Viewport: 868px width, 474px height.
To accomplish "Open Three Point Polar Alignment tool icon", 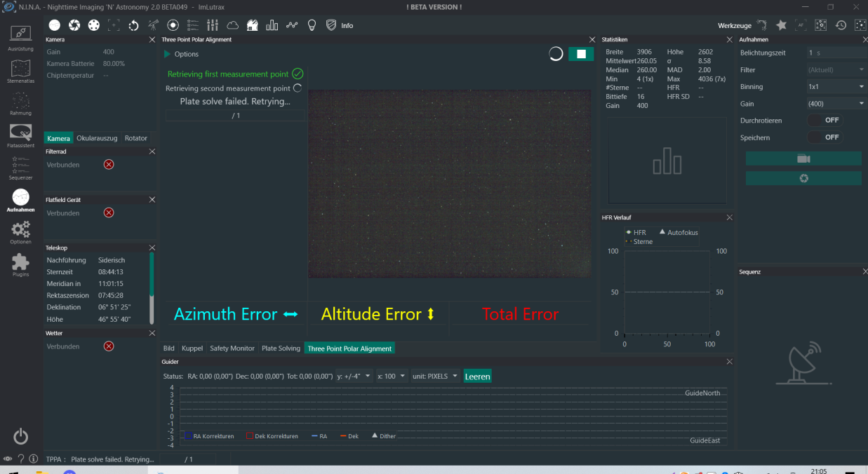I will pyautogui.click(x=761, y=25).
